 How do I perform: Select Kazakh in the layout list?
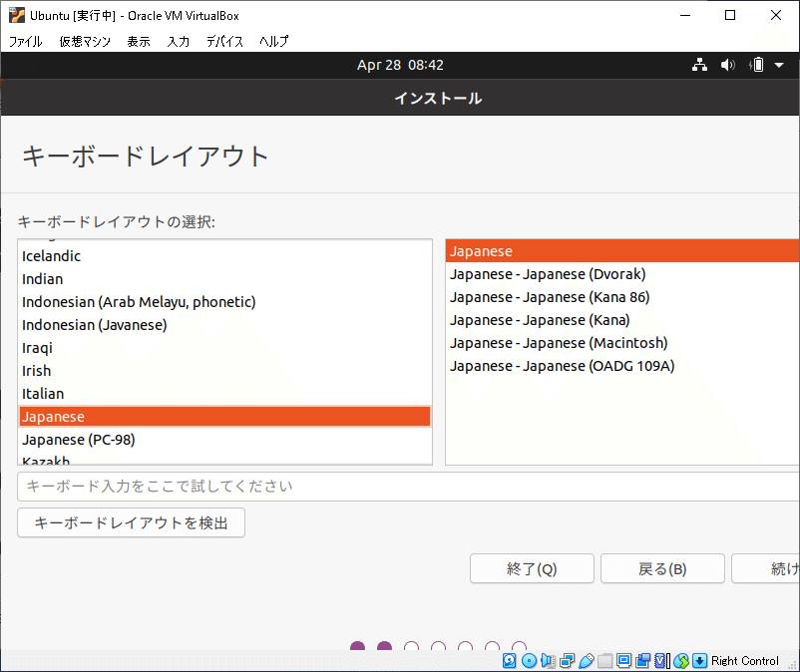tap(224, 459)
